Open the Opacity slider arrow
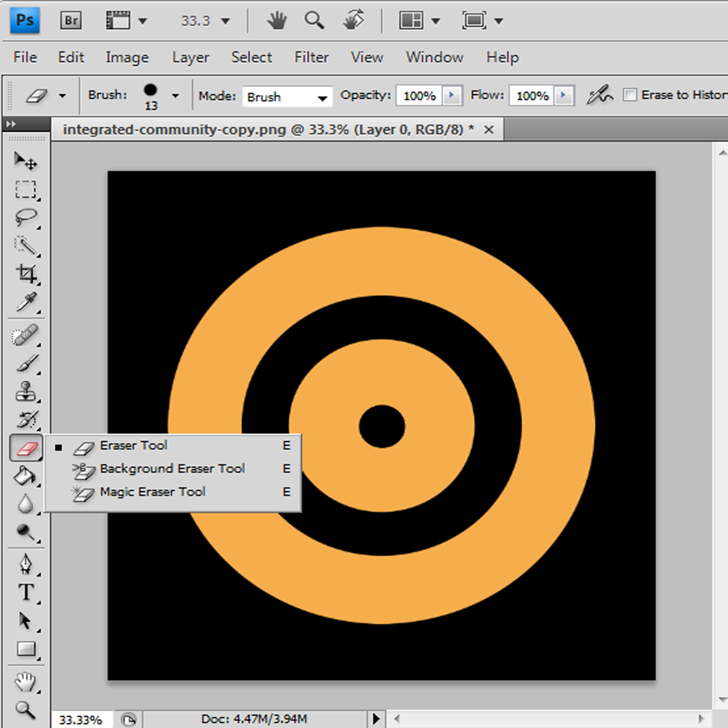Image resolution: width=728 pixels, height=728 pixels. [452, 95]
